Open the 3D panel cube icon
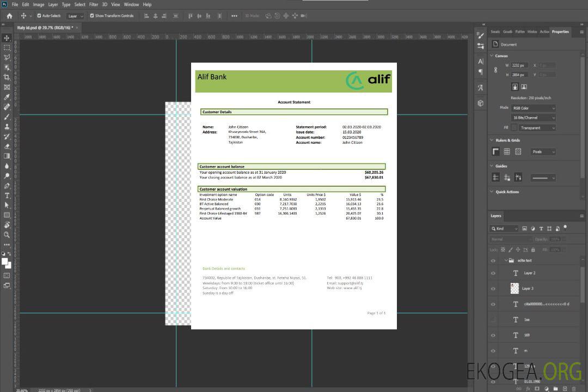Image resolution: width=588 pixels, height=392 pixels. point(480,103)
